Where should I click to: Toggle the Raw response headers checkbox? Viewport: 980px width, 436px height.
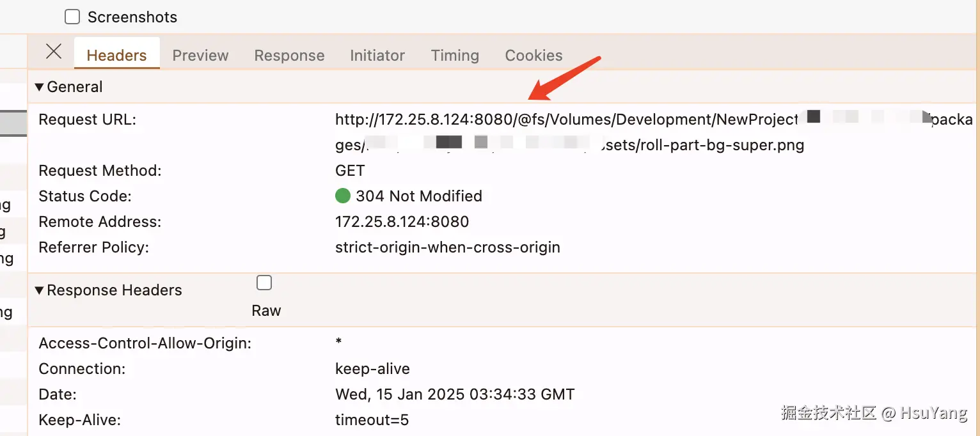pos(264,283)
